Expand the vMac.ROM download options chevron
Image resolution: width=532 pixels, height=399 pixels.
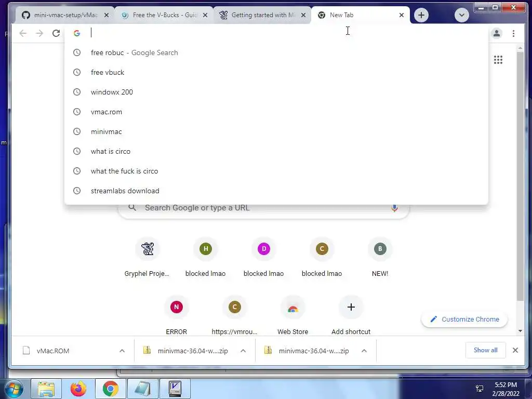tap(122, 351)
